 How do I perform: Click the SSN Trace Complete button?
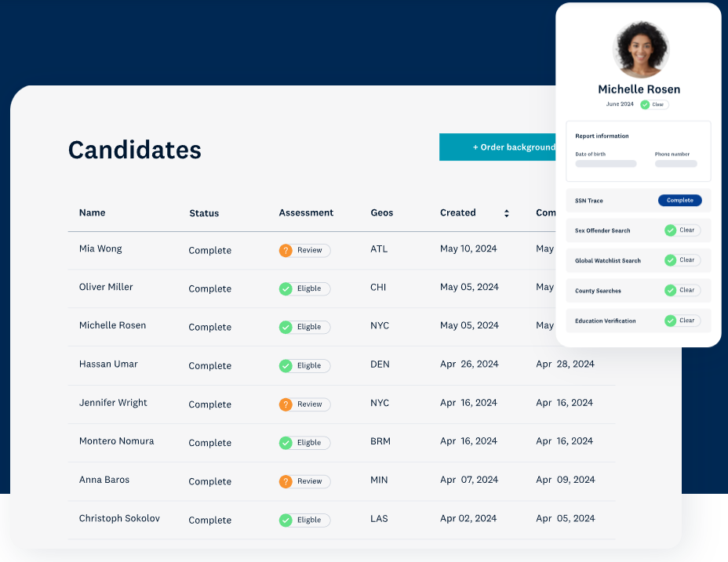(x=679, y=201)
